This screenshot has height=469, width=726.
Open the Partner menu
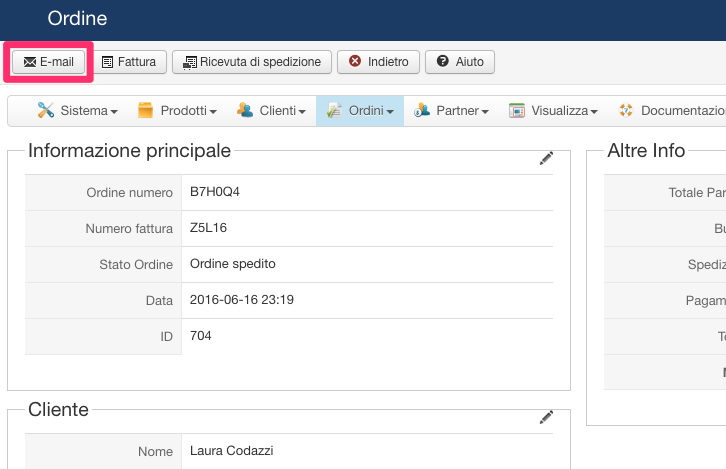[x=461, y=111]
